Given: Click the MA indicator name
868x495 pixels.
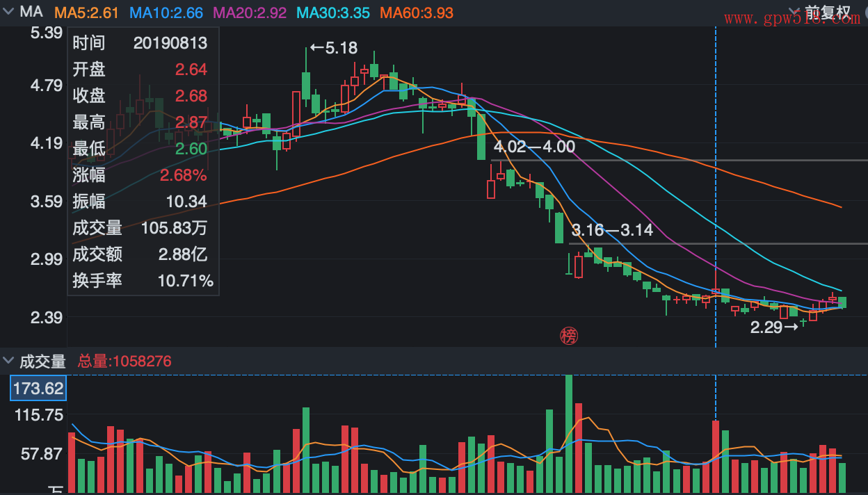Looking at the screenshot, I should click(31, 12).
